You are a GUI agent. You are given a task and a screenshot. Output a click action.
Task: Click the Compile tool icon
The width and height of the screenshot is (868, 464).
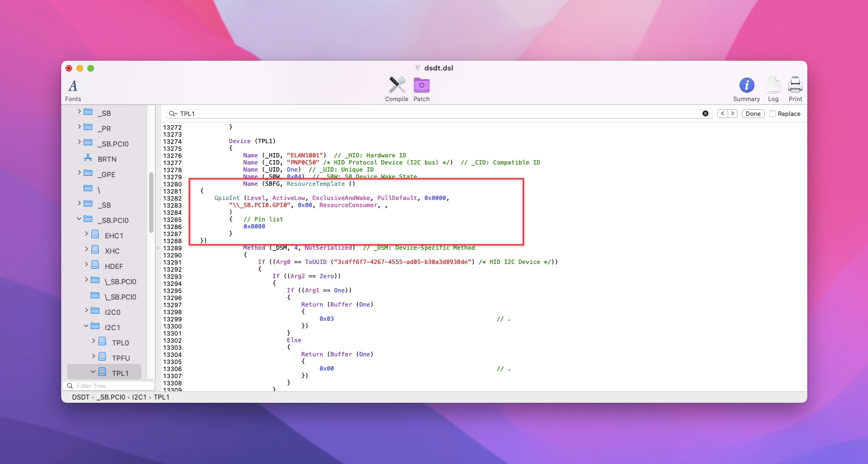click(x=397, y=85)
